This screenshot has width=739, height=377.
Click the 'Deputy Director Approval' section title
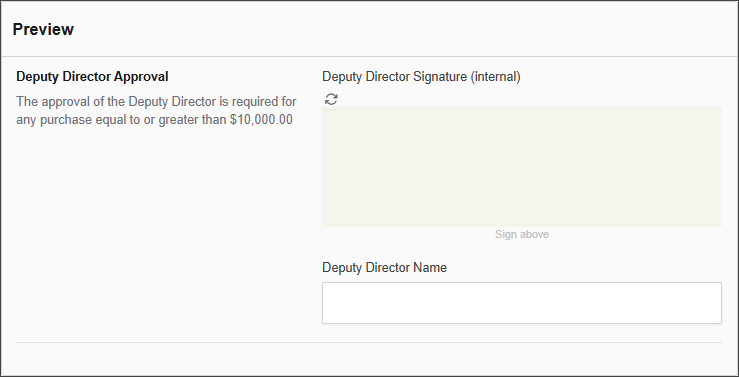[x=92, y=76]
